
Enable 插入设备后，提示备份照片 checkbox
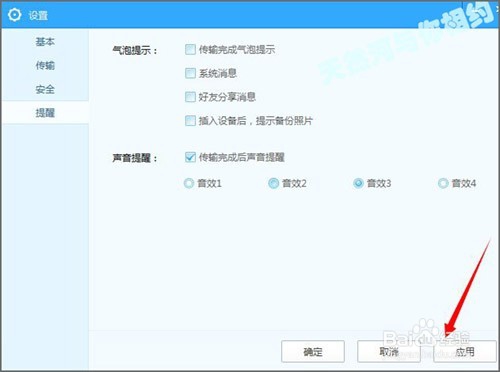pos(190,121)
